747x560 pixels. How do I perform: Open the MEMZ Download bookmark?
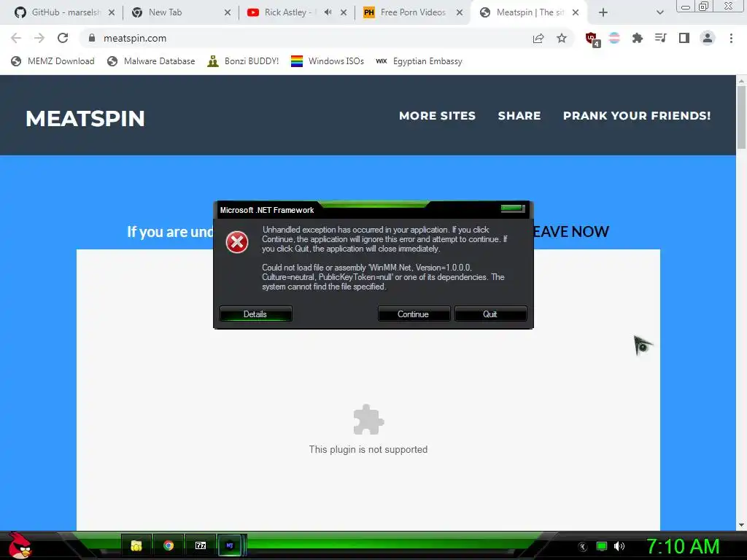coord(53,61)
